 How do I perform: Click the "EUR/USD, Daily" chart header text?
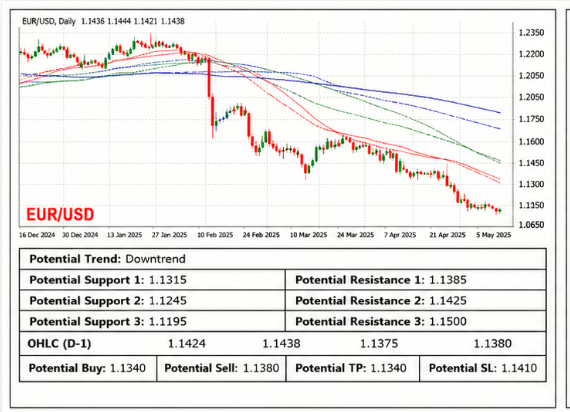[x=49, y=21]
